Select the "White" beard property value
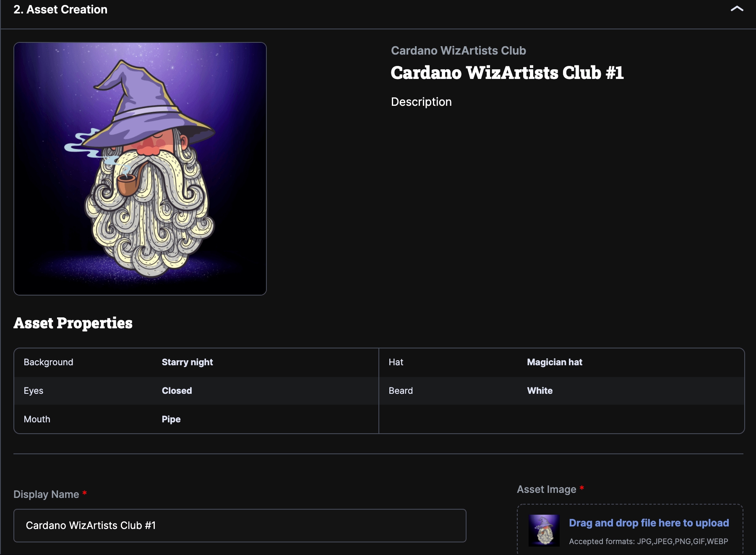This screenshot has width=756, height=555. coord(540,391)
